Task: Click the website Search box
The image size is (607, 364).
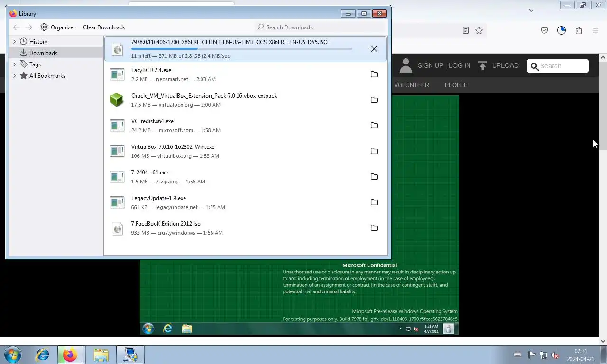Action: 558,66
